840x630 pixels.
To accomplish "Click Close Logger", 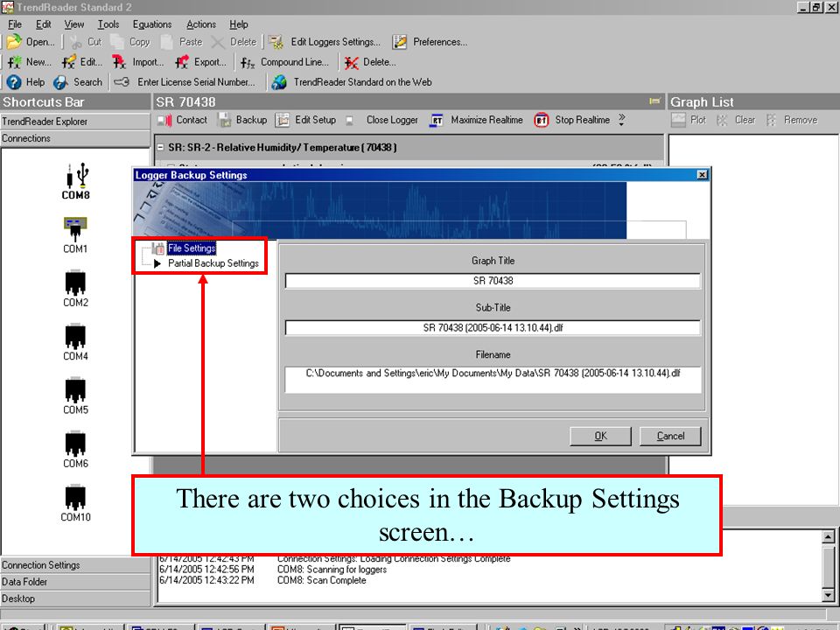I will (x=382, y=120).
